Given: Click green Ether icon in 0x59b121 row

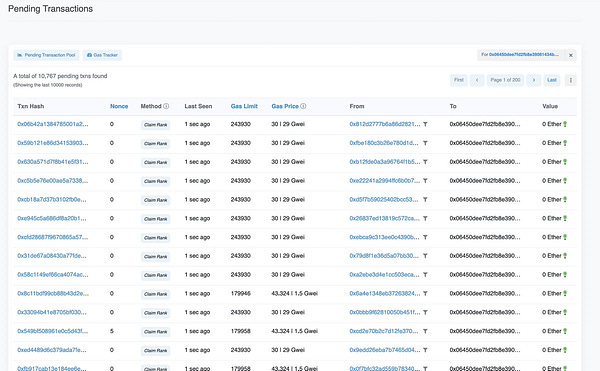Looking at the screenshot, I should pyautogui.click(x=565, y=143).
